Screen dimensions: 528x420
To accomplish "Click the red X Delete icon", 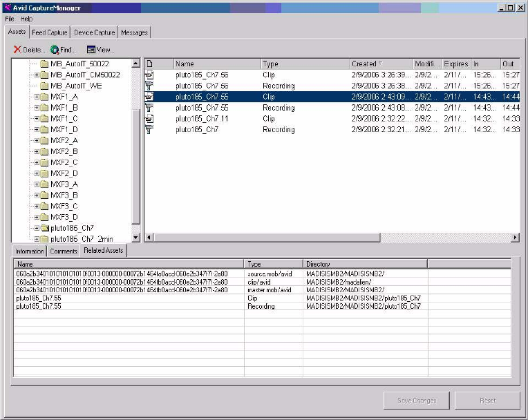I will click(x=17, y=50).
